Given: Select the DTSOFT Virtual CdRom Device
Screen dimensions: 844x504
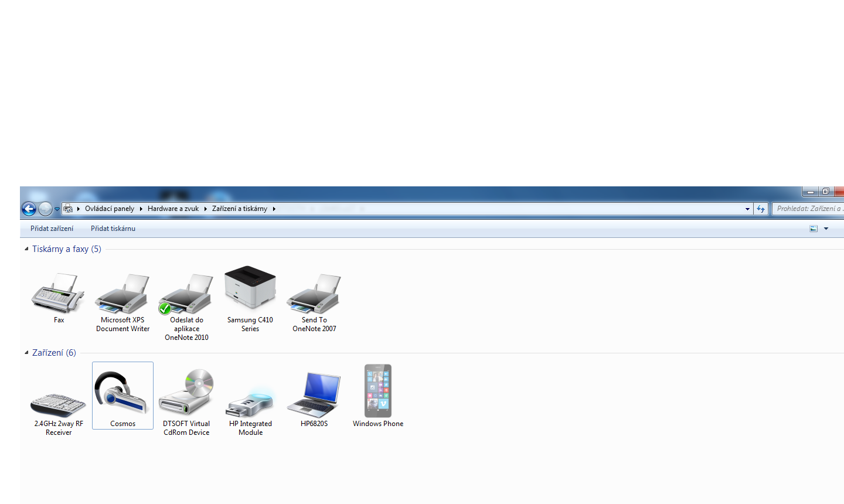Looking at the screenshot, I should click(186, 392).
